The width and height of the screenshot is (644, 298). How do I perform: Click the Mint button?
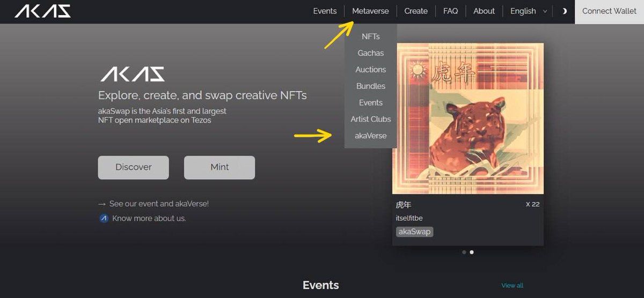pos(219,167)
